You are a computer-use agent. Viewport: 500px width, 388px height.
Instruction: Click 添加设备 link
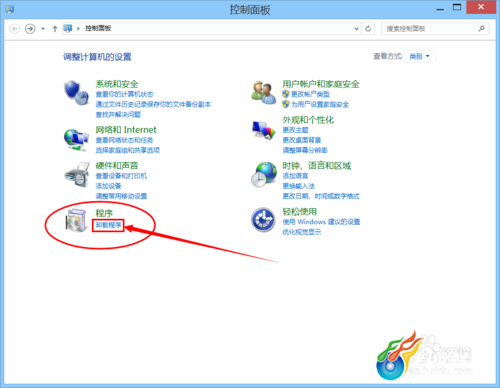(x=108, y=186)
